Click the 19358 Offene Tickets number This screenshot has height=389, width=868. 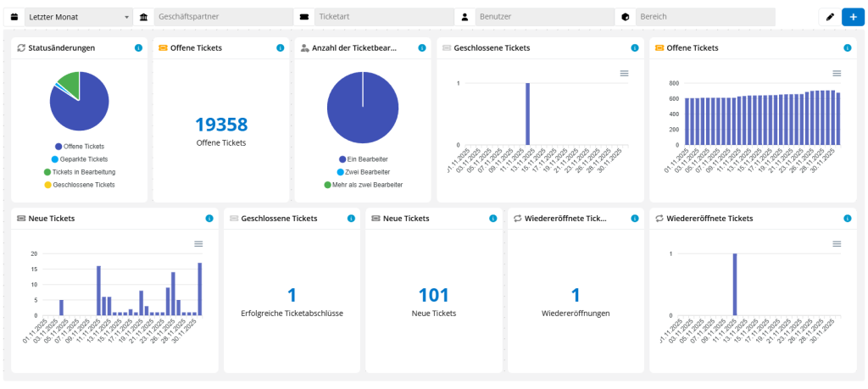[221, 125]
